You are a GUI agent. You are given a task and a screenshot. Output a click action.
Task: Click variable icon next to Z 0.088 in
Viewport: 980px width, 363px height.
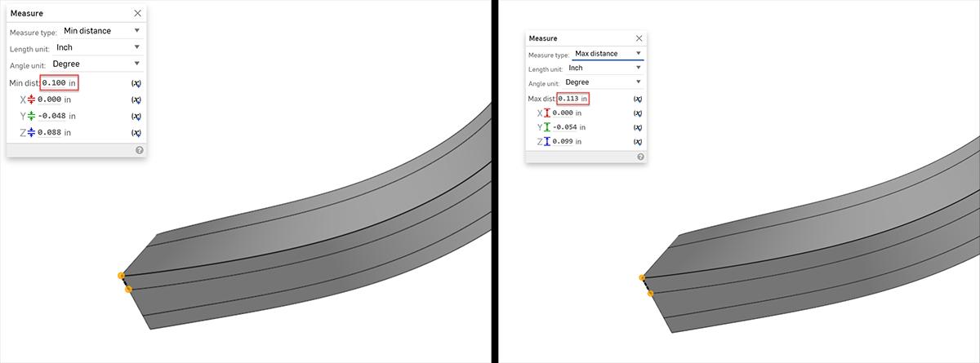(x=136, y=133)
